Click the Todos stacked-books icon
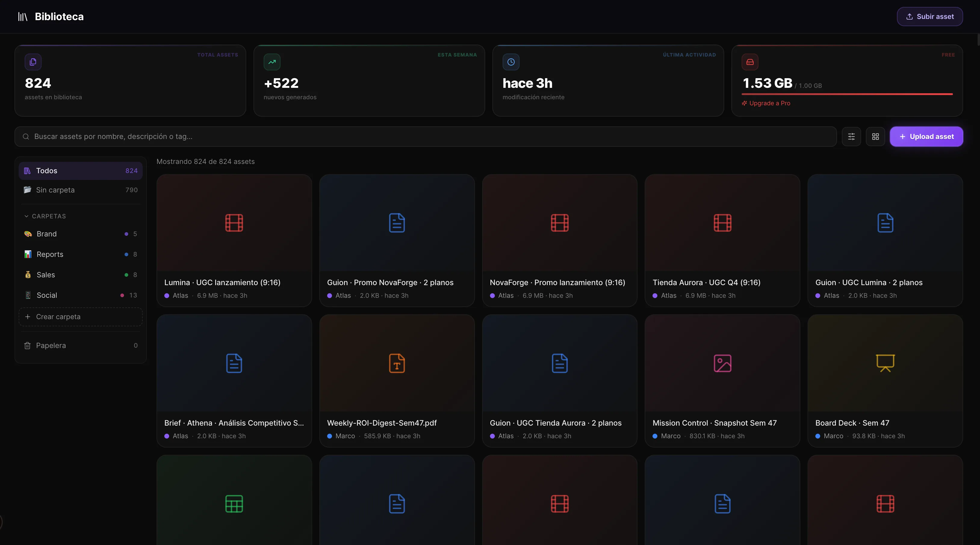The height and width of the screenshot is (545, 980). (27, 171)
